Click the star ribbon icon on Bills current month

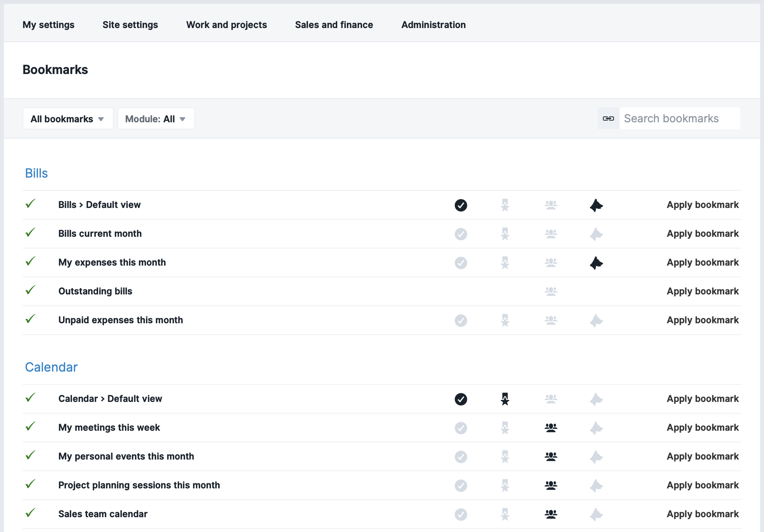pyautogui.click(x=505, y=234)
